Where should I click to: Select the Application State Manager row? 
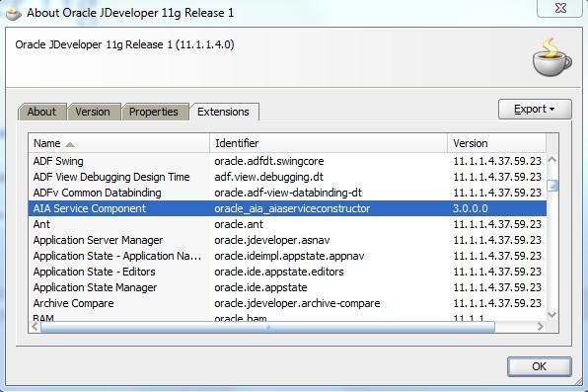point(287,287)
